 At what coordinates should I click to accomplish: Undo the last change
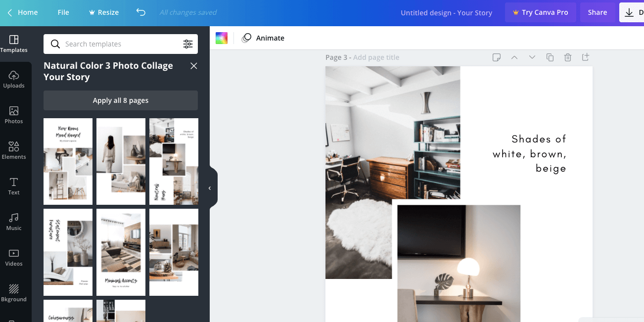pyautogui.click(x=140, y=12)
